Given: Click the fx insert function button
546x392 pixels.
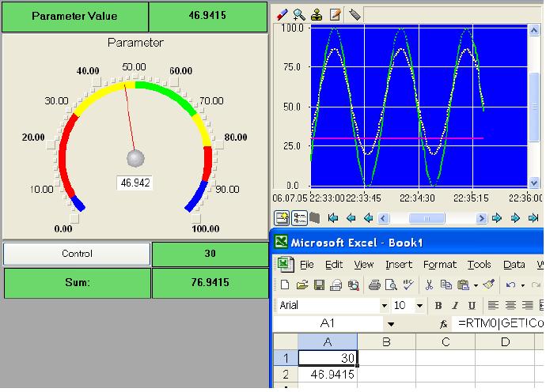Looking at the screenshot, I should 443,324.
